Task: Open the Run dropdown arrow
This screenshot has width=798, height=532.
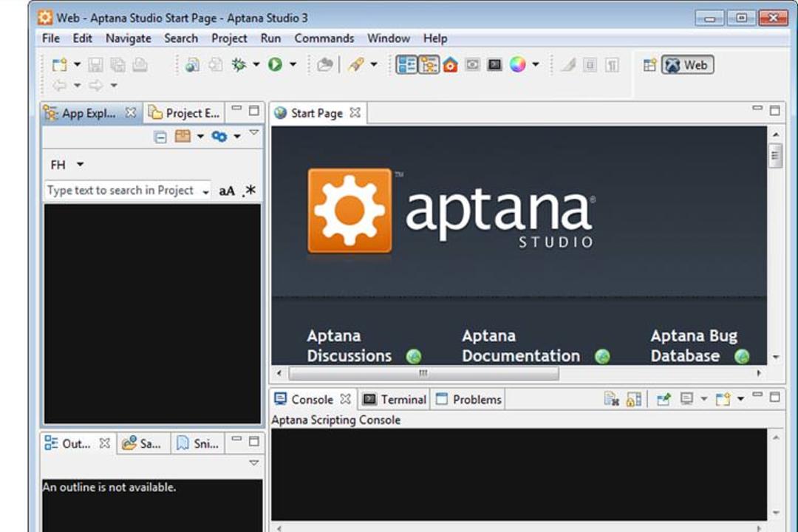Action: point(293,65)
